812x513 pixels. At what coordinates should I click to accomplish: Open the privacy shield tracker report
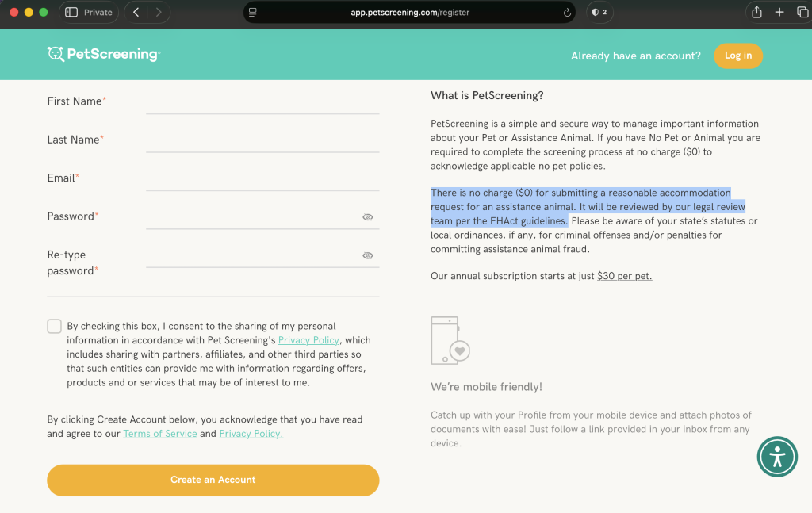pos(599,12)
